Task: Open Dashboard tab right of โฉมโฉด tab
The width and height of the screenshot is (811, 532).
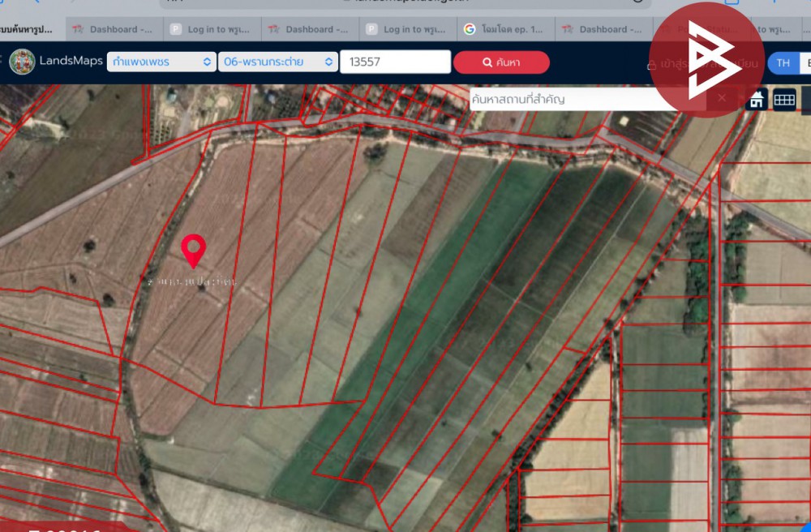Action: point(604,29)
